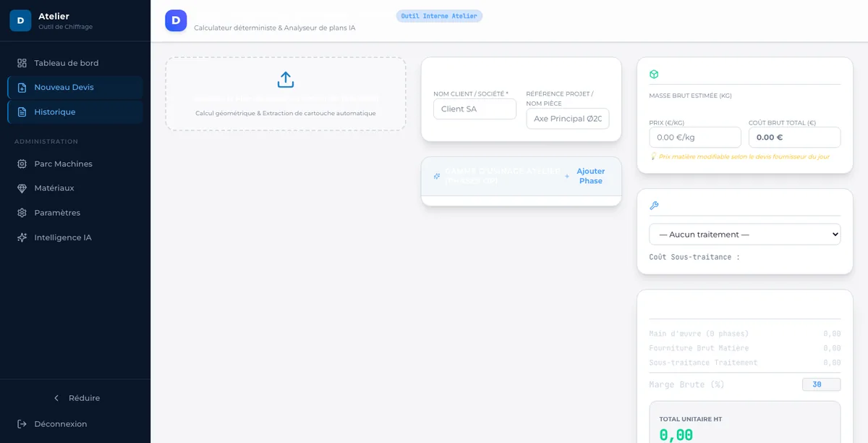Click the Masse Brut Estimée (KG) label
The height and width of the screenshot is (443, 868).
[x=691, y=96]
